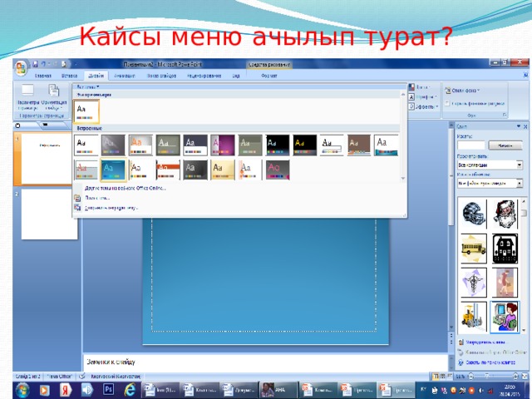
Task: Open Ориентация слайда orientation options
Action: tap(54, 98)
